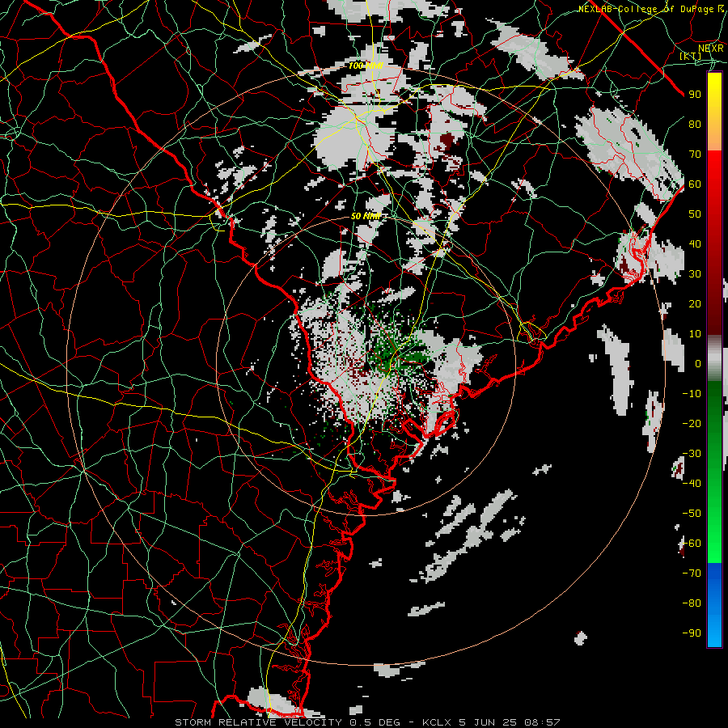Viewport: 728px width, 728px height.
Task: Click the -60 value on the velocity scale
Action: [x=692, y=544]
